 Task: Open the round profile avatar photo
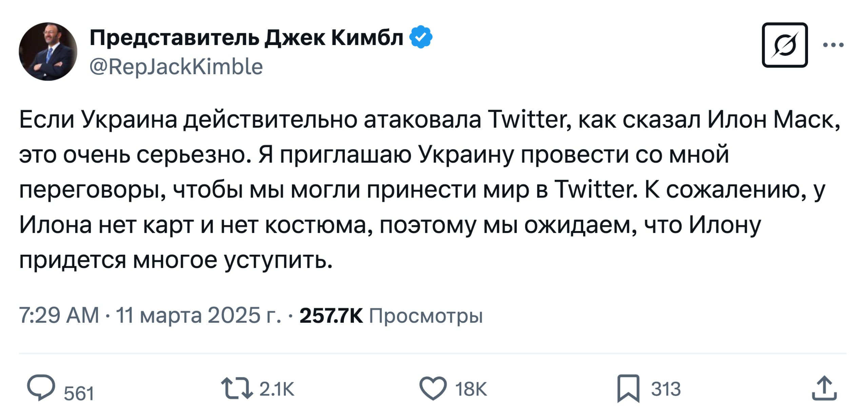pos(48,51)
